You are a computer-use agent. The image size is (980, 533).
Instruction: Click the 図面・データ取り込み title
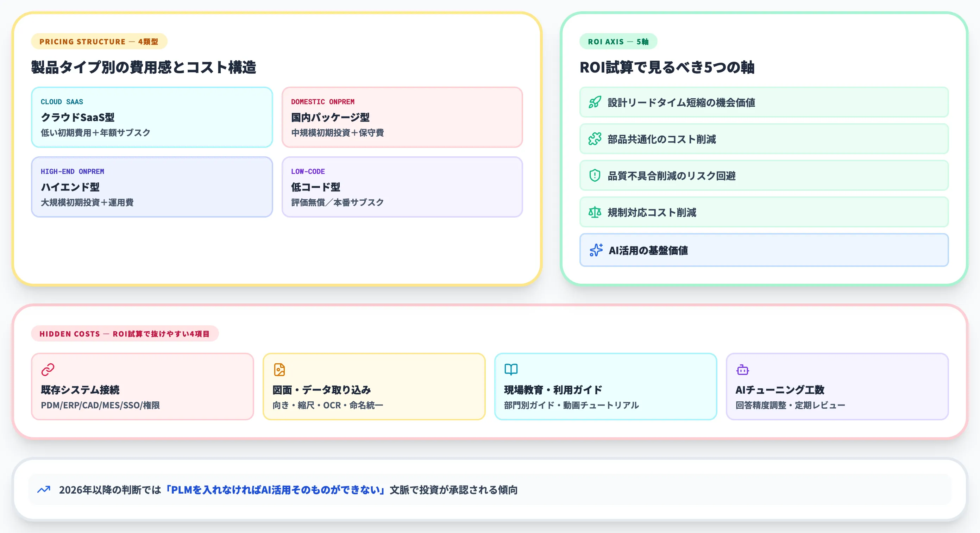coord(321,390)
